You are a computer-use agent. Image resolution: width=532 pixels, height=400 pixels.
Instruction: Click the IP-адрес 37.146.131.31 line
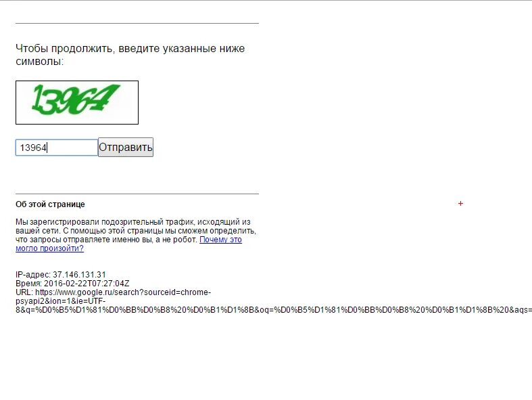point(61,275)
